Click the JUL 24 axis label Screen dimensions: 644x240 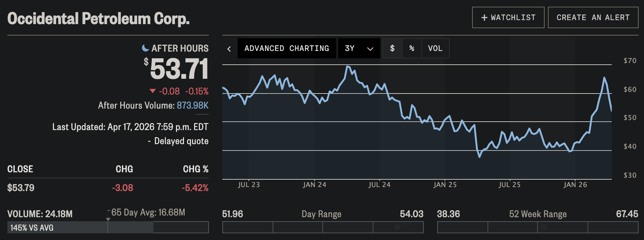(x=379, y=185)
